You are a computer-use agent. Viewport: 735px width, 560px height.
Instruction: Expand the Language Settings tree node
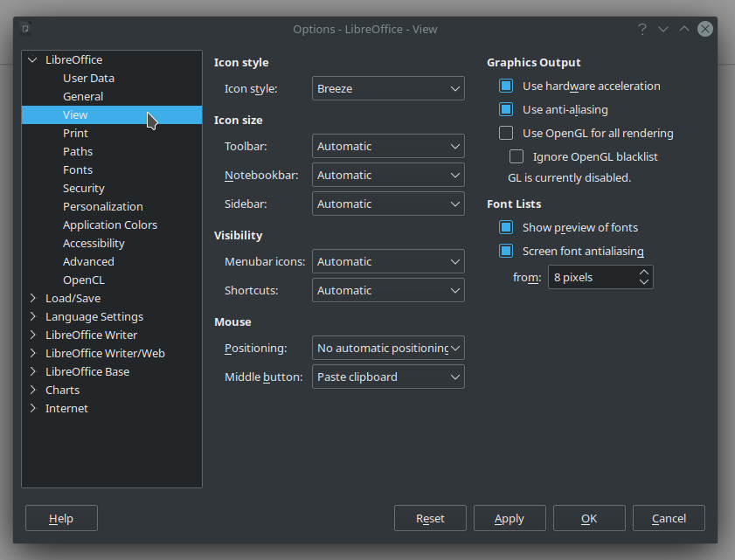click(32, 316)
